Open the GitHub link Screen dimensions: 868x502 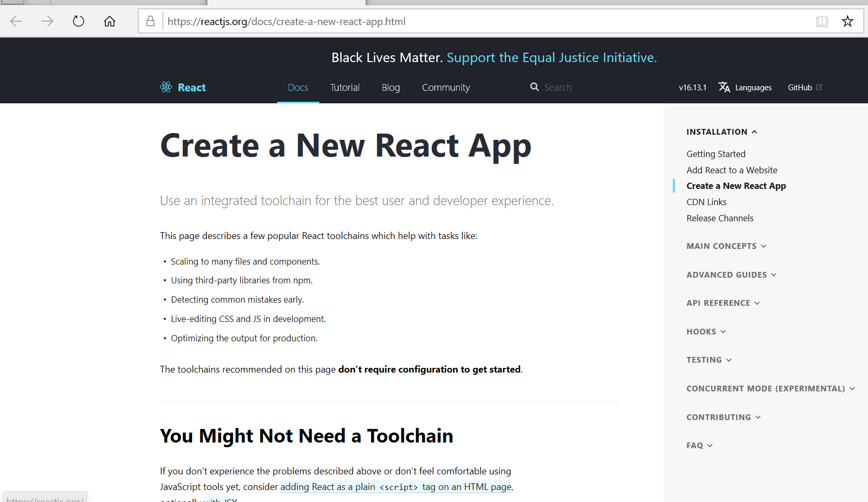[x=800, y=88]
